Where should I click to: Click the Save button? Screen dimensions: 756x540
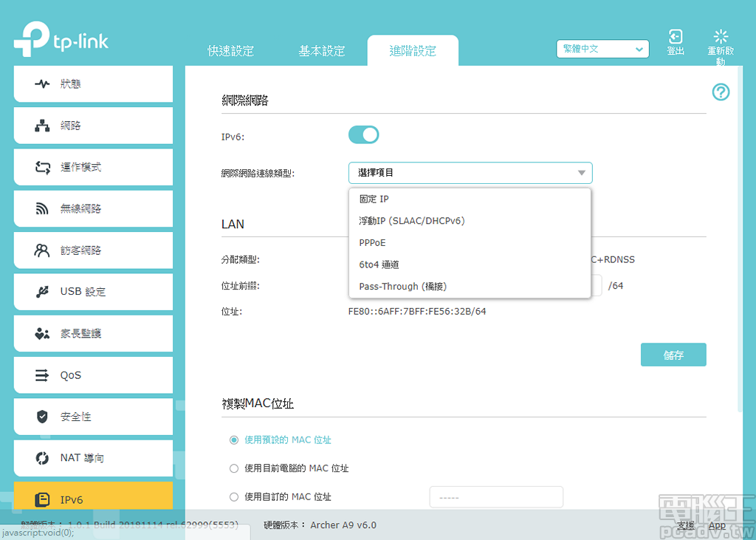click(x=673, y=355)
